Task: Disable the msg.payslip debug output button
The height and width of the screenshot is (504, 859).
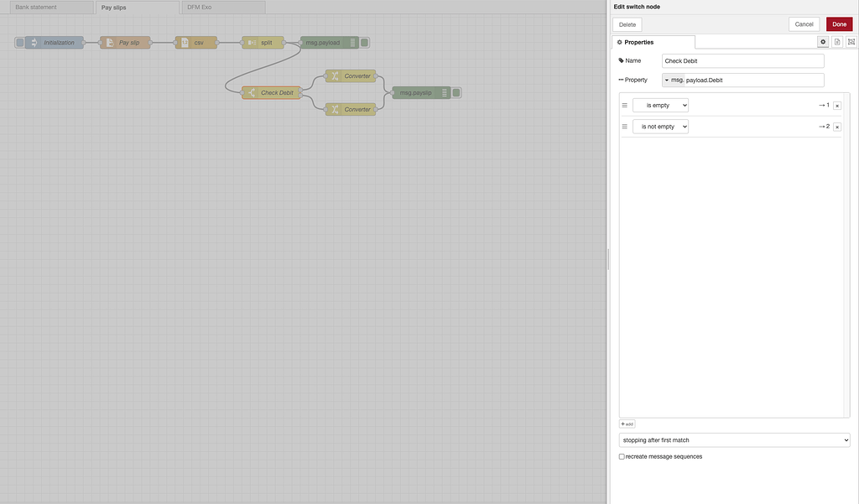Action: (x=456, y=92)
